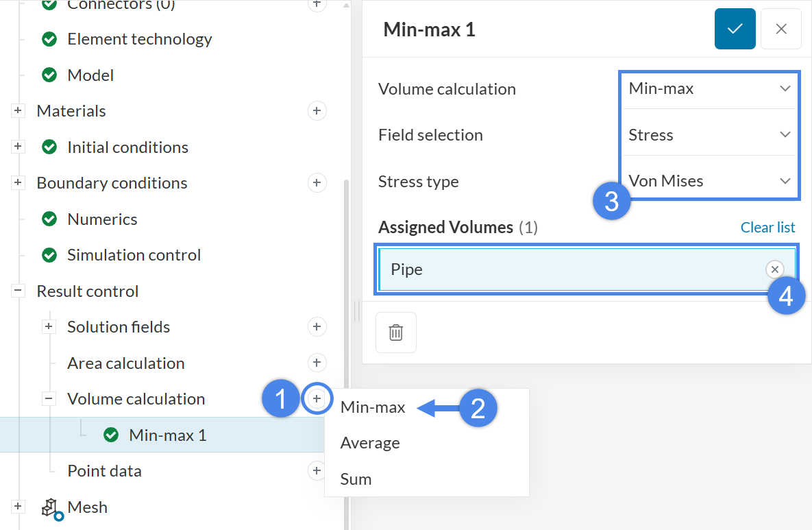
Task: Choose Sum from the popup menu
Action: pyautogui.click(x=356, y=479)
